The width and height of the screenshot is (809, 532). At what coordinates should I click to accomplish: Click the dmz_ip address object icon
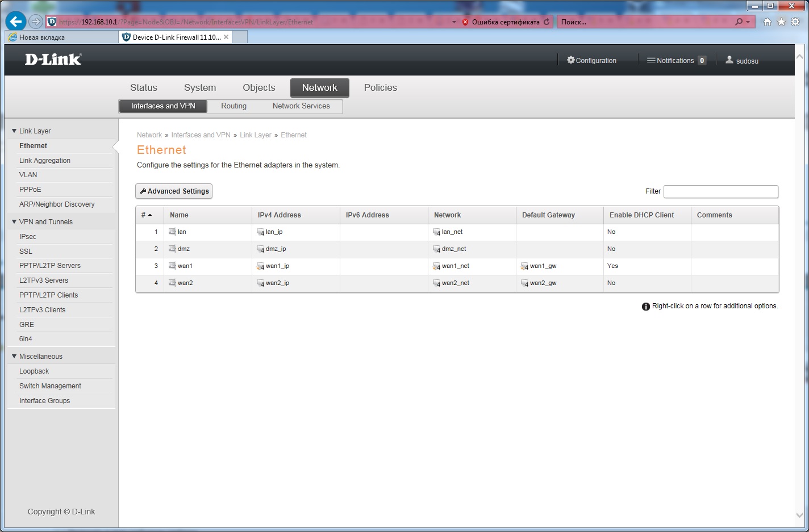click(260, 249)
